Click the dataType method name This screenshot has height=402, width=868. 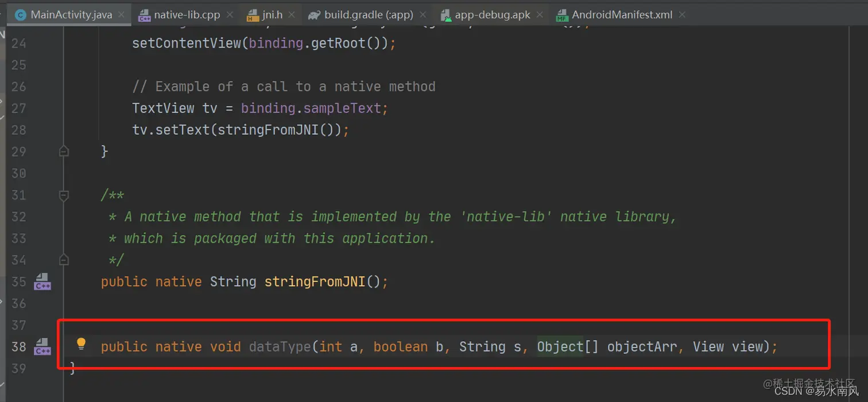pos(280,347)
